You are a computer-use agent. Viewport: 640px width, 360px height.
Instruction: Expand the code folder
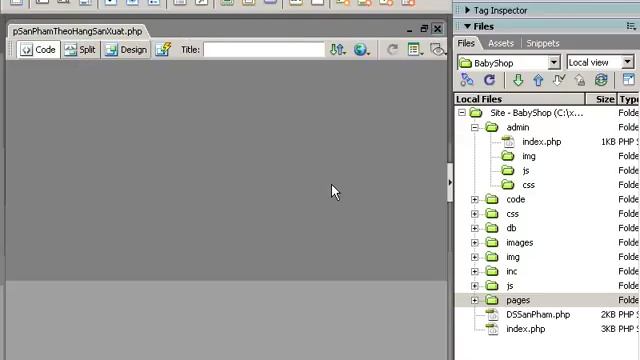pos(474,200)
